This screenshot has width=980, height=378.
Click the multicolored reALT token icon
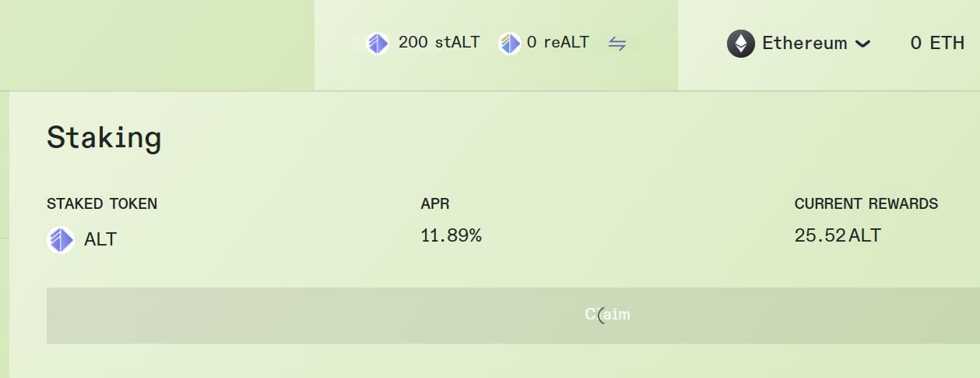coord(510,43)
